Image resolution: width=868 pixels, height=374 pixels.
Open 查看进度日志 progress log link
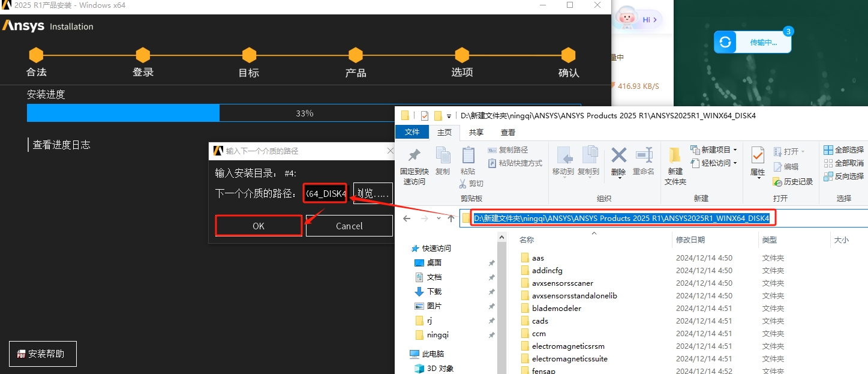61,145
